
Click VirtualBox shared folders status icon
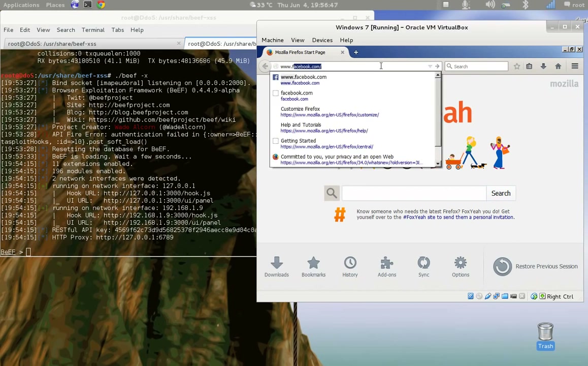505,296
